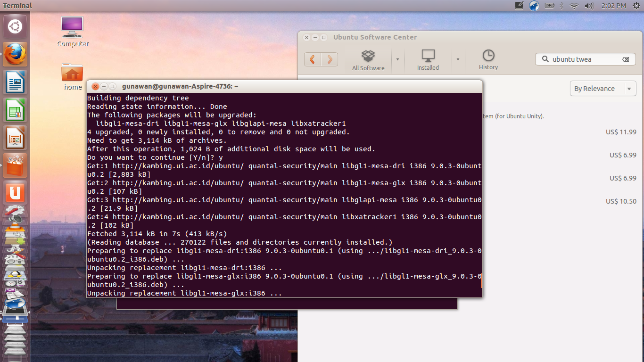Viewport: 644px width, 362px height.
Task: Click the Terminal menu label
Action: [17, 5]
